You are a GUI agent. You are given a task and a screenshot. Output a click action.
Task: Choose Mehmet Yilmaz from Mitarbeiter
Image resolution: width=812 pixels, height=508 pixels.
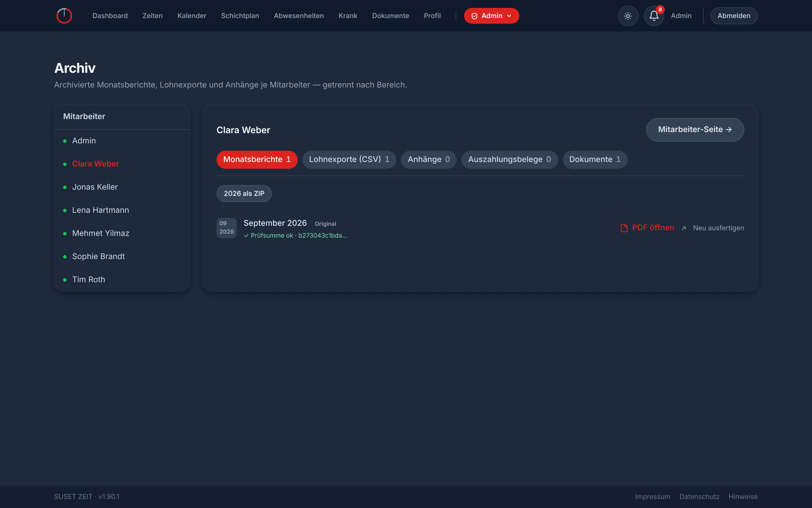coord(122,233)
